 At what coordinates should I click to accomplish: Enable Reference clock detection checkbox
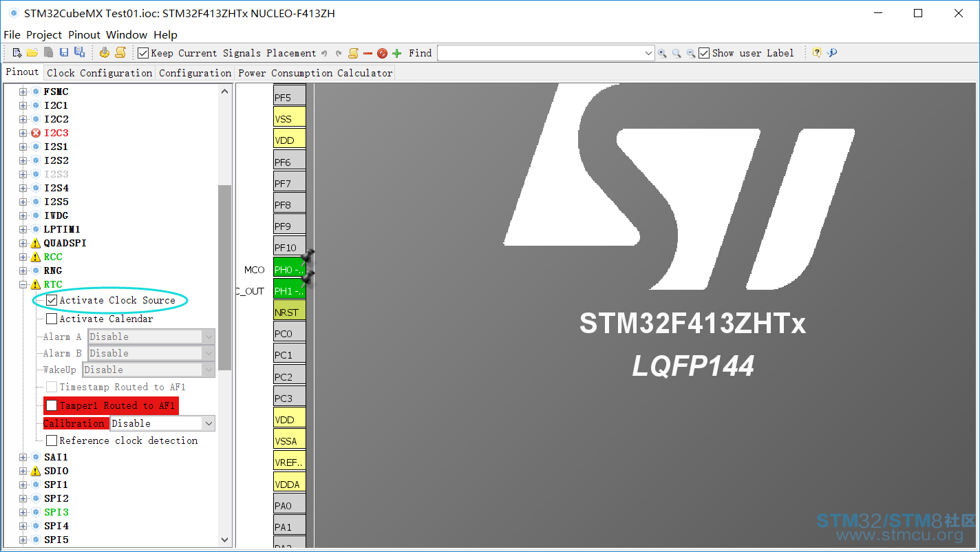[52, 440]
